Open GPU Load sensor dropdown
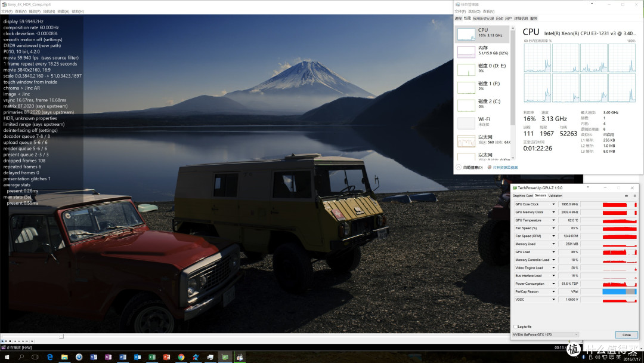The width and height of the screenshot is (644, 363). click(x=553, y=252)
